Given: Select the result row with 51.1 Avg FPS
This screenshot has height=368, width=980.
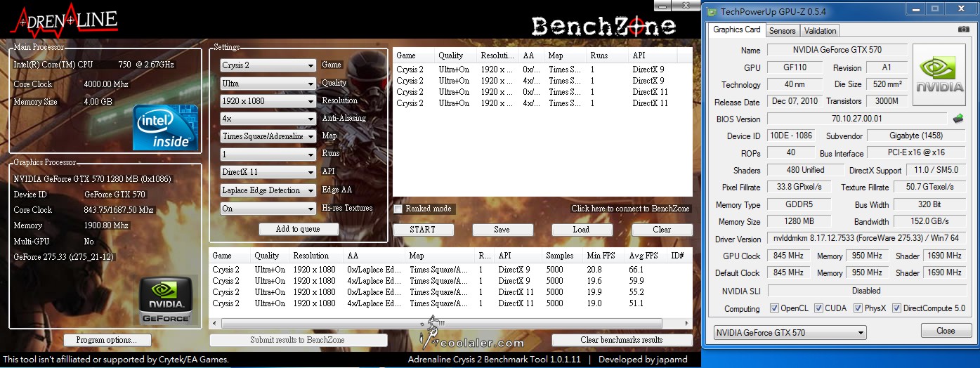Looking at the screenshot, I should 450,303.
